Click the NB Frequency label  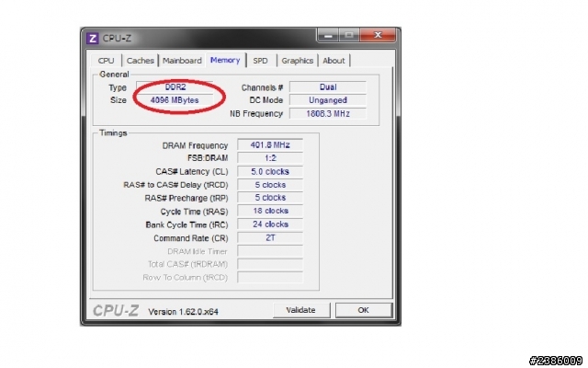(256, 114)
